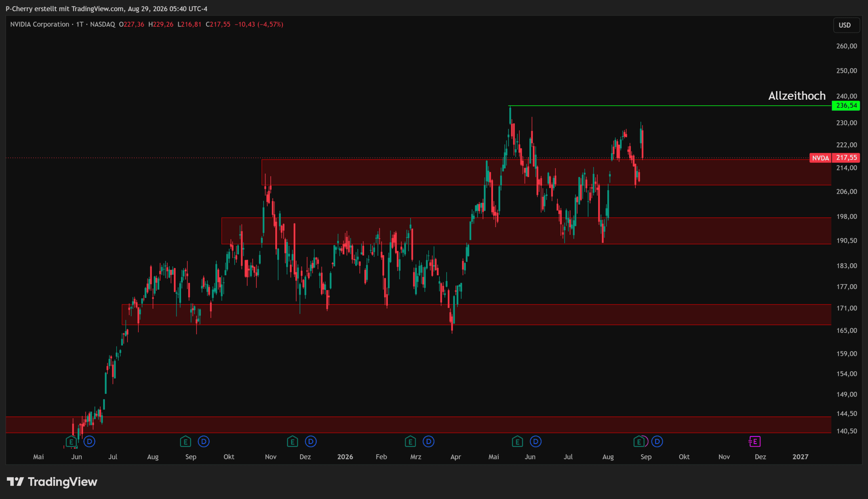Click the Aug 2025 label on time axis
The height and width of the screenshot is (499, 868).
pos(153,457)
